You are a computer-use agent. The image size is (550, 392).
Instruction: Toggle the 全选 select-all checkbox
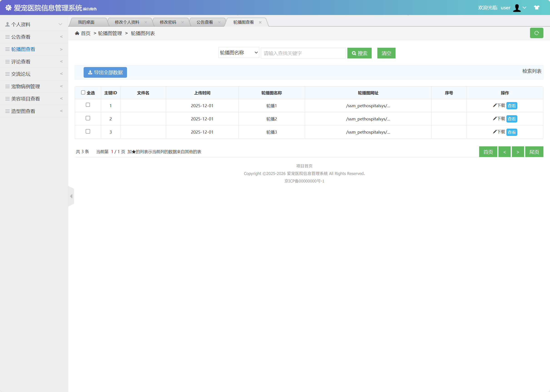pos(83,92)
